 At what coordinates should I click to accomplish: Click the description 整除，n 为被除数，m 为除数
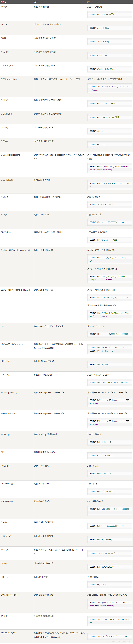tap(48, 197)
